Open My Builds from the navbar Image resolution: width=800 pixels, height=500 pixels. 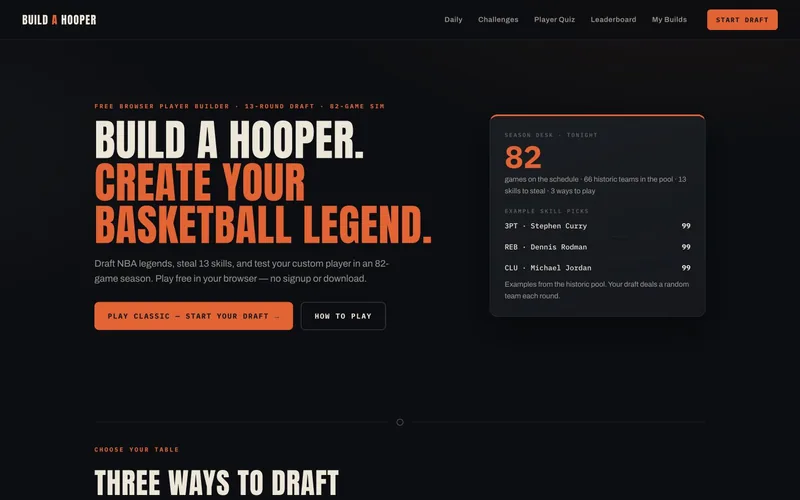[x=669, y=20]
